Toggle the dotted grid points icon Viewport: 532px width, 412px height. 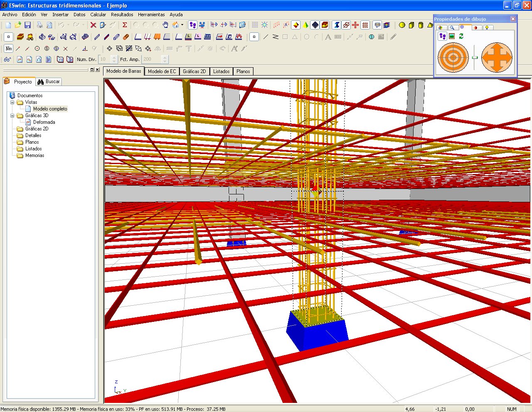(x=255, y=25)
